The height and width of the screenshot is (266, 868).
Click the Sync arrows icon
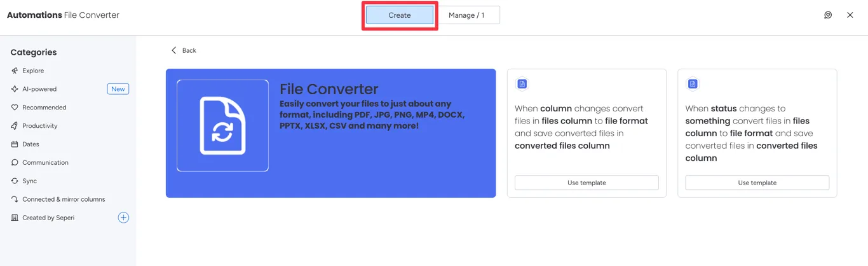tap(15, 181)
